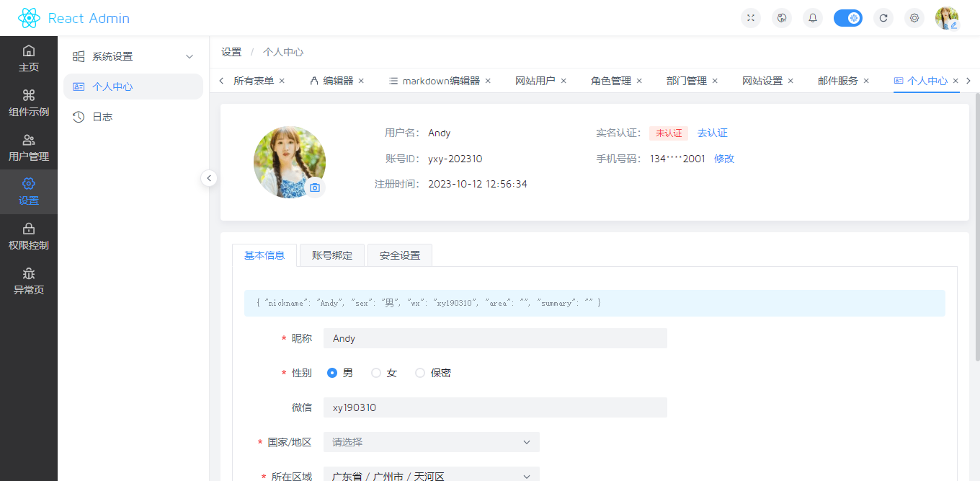Open the 国家/地区 dropdown
This screenshot has height=481, width=980.
point(431,441)
